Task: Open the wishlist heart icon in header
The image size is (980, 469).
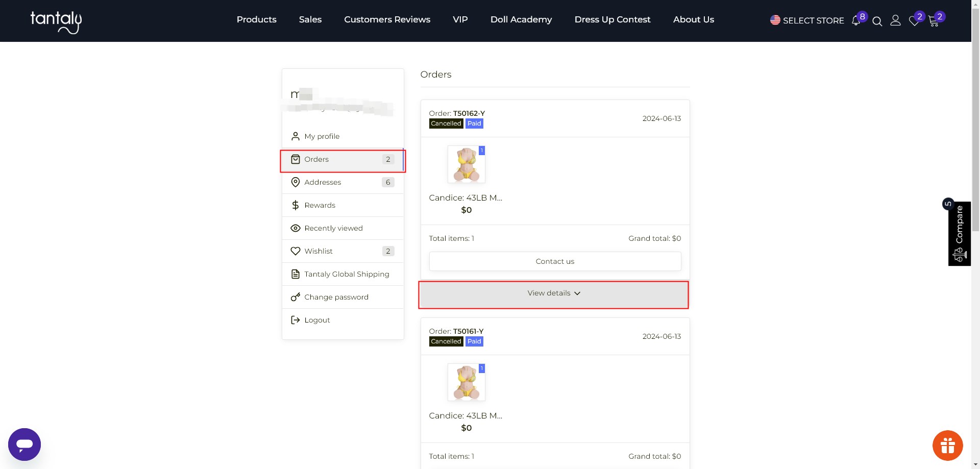Action: [914, 21]
